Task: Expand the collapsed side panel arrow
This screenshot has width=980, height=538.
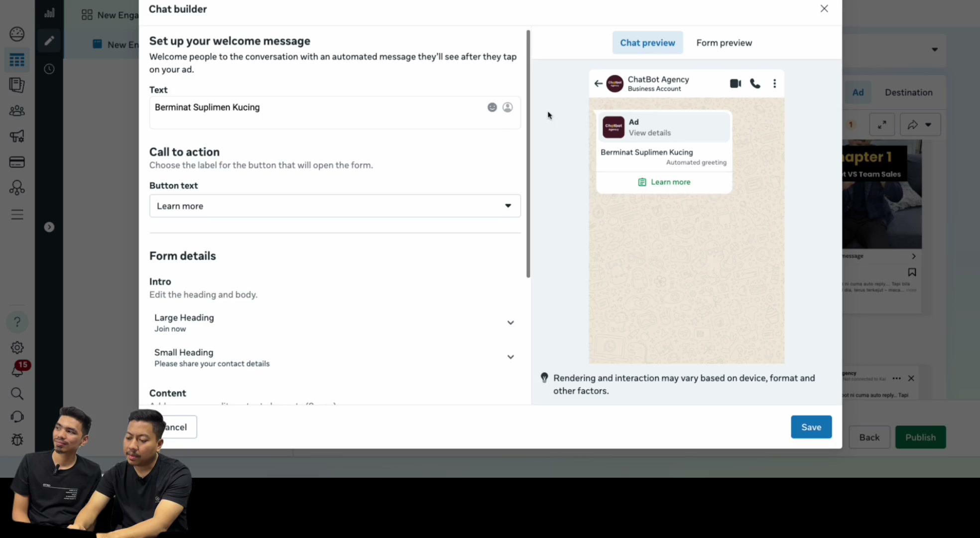Action: (x=49, y=227)
